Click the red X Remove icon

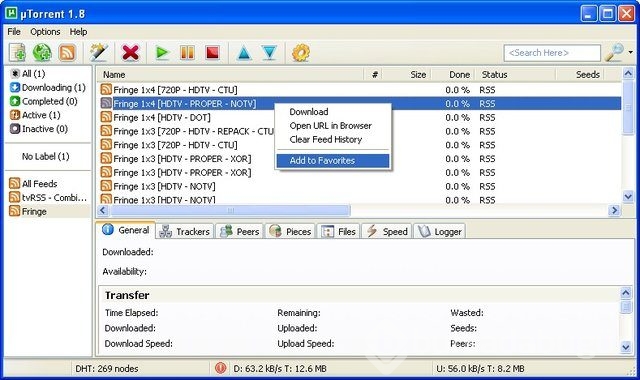click(x=131, y=53)
